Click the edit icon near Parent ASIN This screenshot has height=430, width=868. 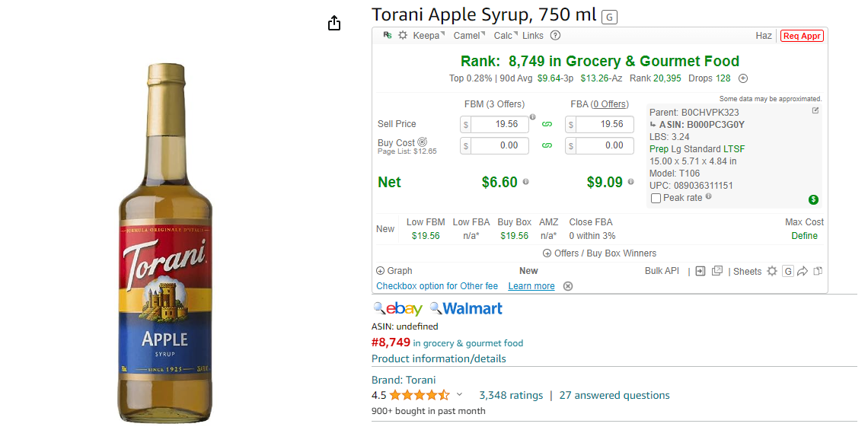(815, 110)
